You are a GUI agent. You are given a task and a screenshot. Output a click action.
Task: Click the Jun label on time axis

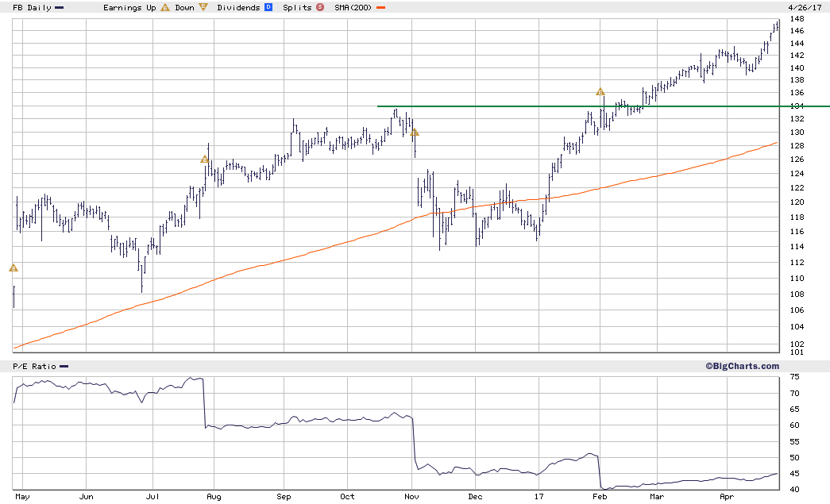(87, 497)
